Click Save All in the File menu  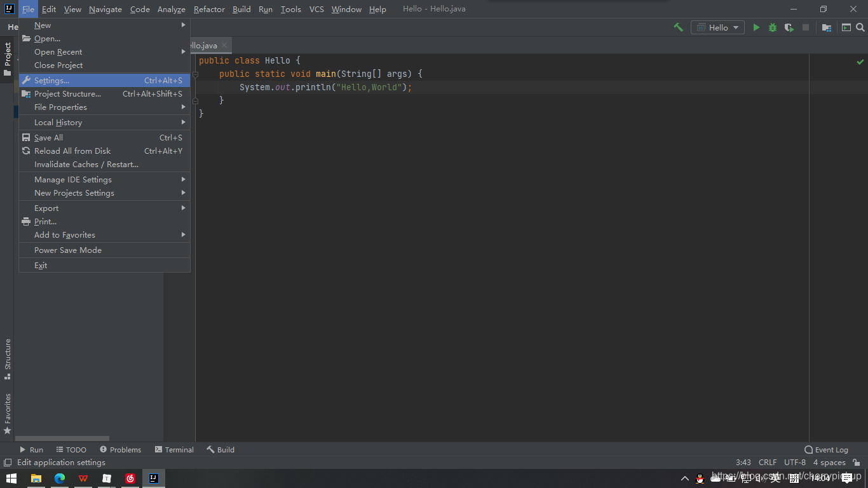104,138
